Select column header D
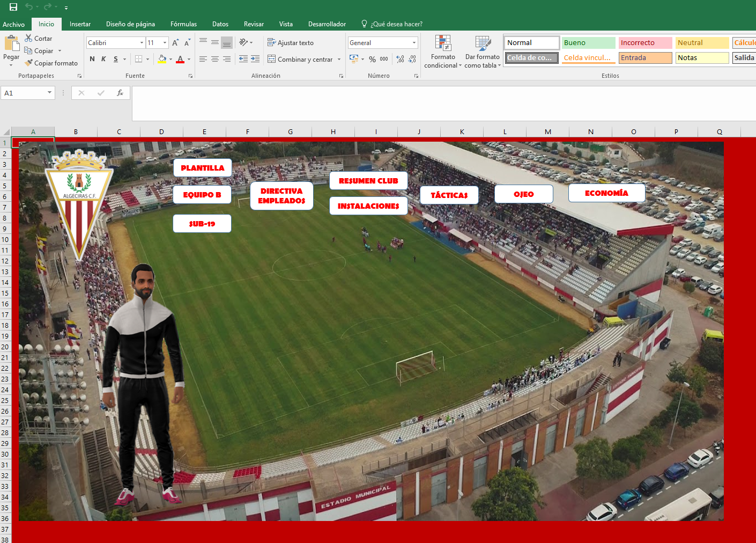This screenshot has height=543, width=756. coord(161,131)
